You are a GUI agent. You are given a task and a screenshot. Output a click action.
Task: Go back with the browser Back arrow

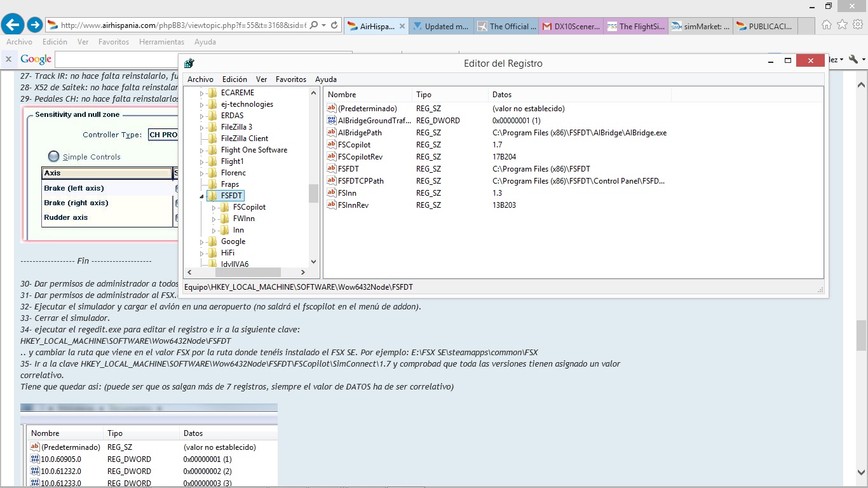13,25
